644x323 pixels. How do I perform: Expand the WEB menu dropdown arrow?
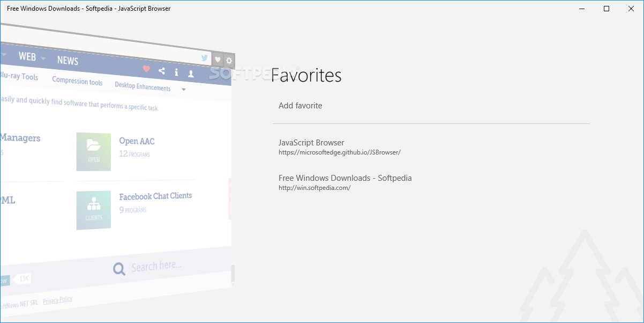pos(43,58)
